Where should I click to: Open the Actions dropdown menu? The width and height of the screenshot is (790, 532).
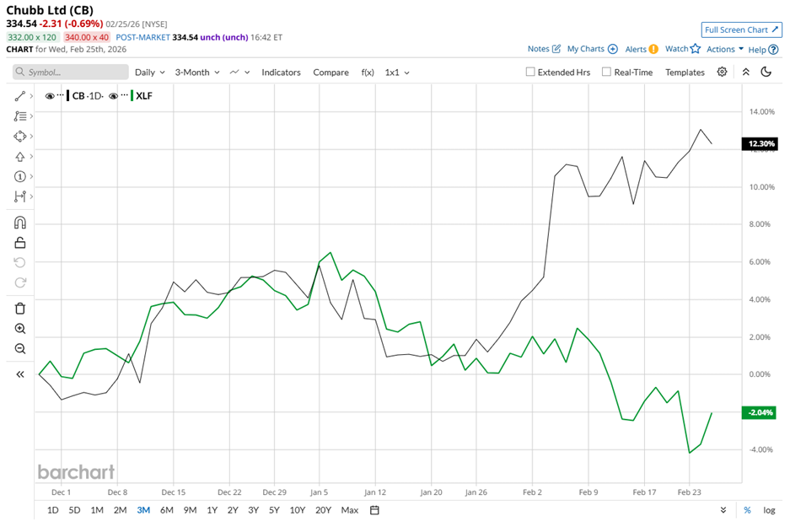(x=725, y=49)
